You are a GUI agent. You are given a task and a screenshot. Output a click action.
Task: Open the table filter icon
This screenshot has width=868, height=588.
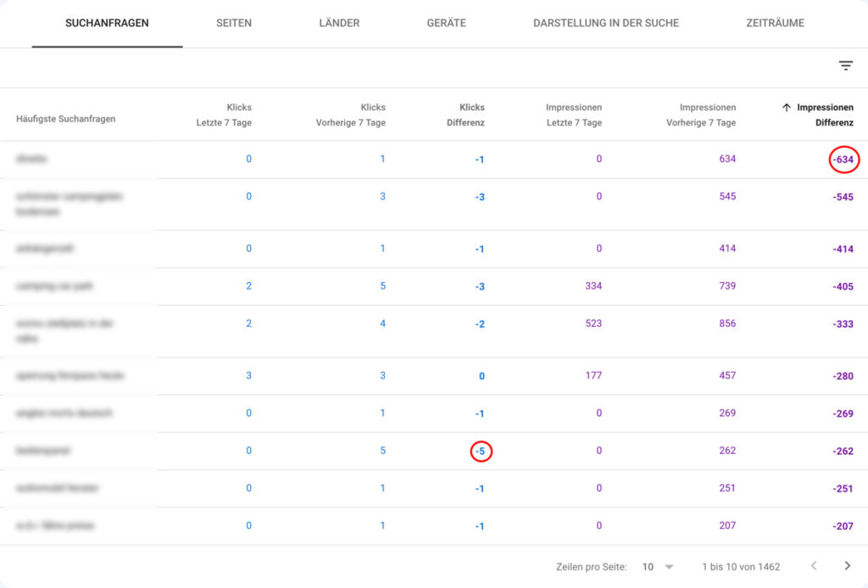tap(845, 66)
